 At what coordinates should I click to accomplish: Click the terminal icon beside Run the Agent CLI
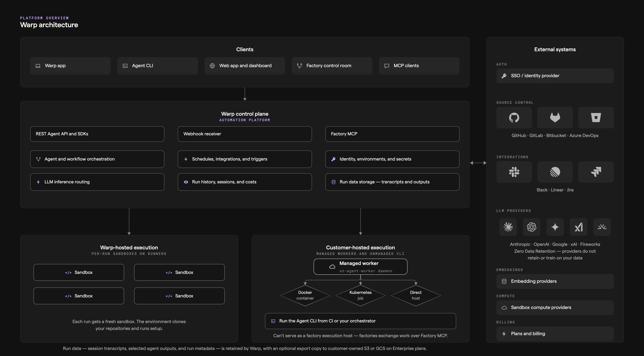point(273,321)
